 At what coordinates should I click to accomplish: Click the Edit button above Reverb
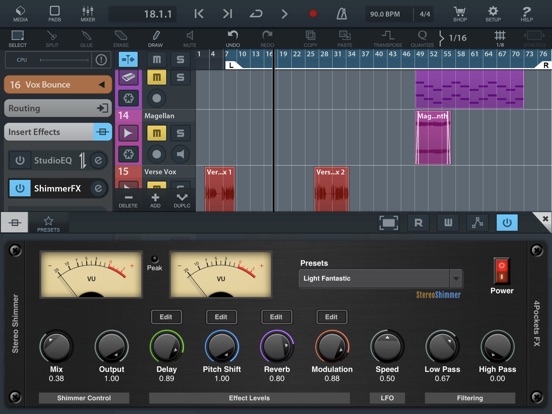276,317
